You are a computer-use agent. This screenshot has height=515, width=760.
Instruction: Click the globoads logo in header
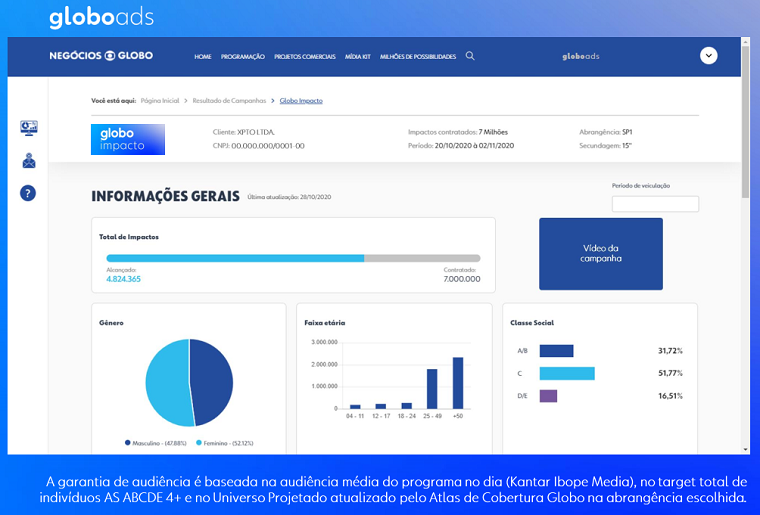coord(579,56)
